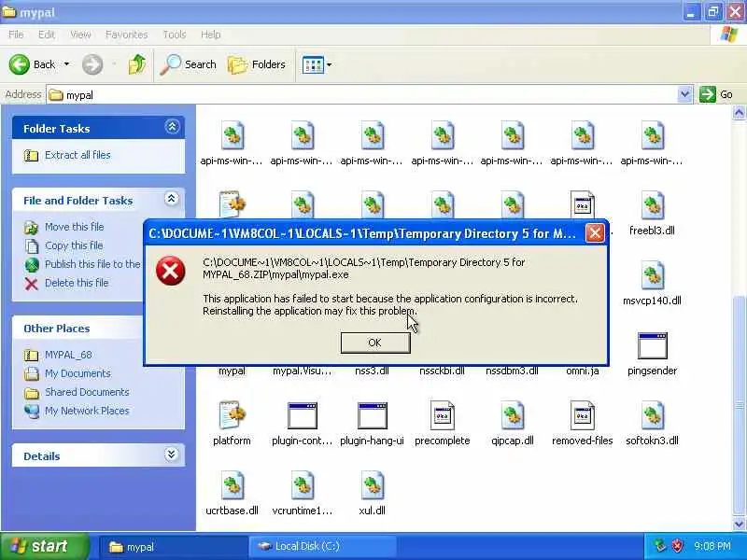The image size is (747, 560).
Task: Select the nssdbm3.dll file label
Action: pyautogui.click(x=512, y=371)
